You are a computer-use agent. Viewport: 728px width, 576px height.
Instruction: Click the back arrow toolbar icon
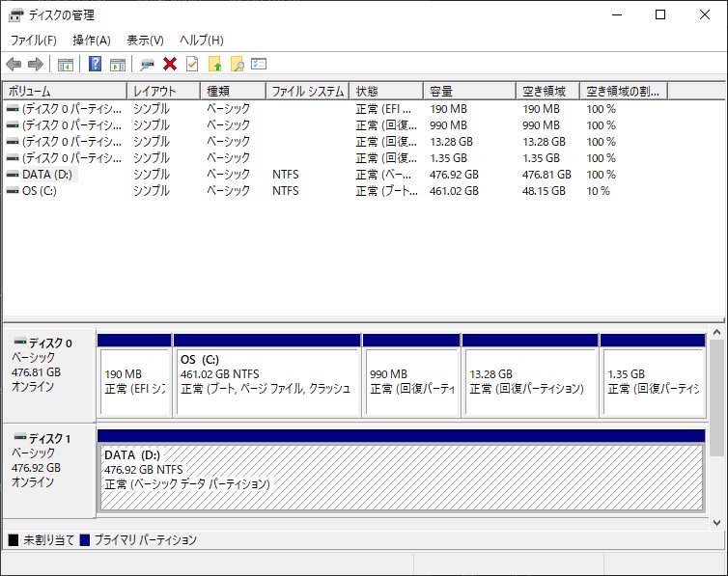click(14, 65)
